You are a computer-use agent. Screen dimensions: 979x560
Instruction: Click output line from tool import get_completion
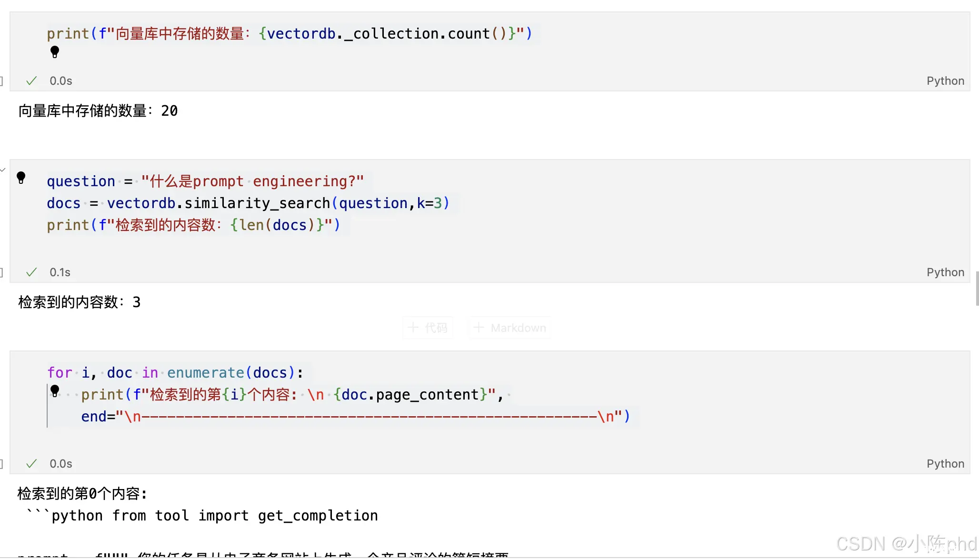pos(202,516)
